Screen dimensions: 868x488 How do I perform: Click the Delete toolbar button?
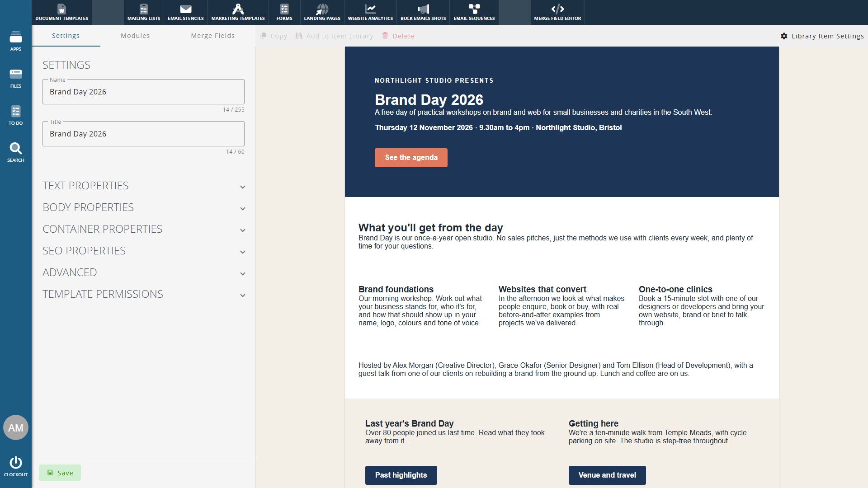coord(398,36)
